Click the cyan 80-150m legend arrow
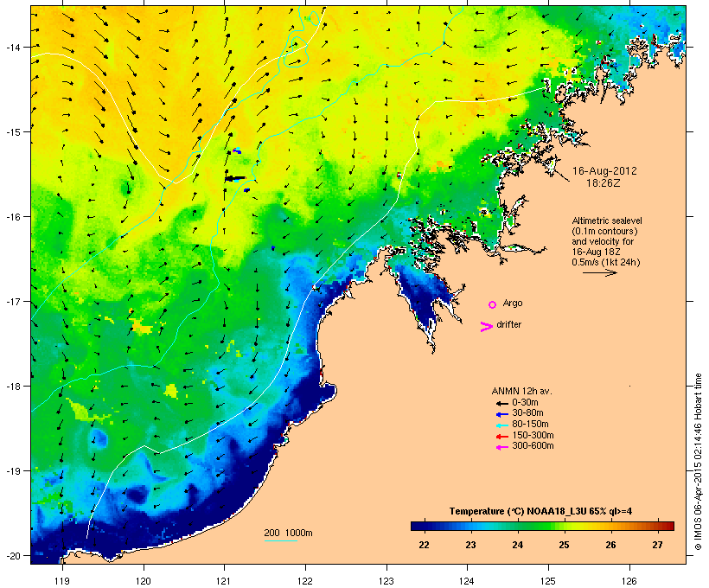This screenshot has width=709, height=588. tap(502, 425)
